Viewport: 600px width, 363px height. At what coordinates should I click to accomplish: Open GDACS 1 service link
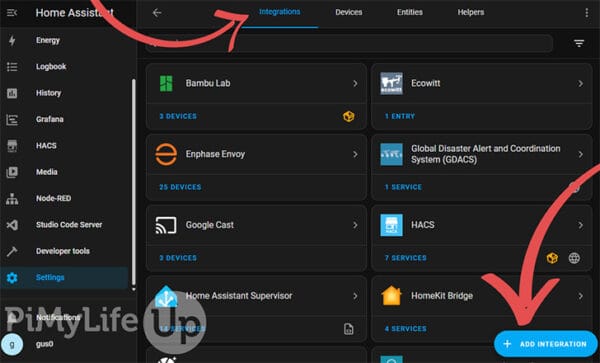(403, 187)
